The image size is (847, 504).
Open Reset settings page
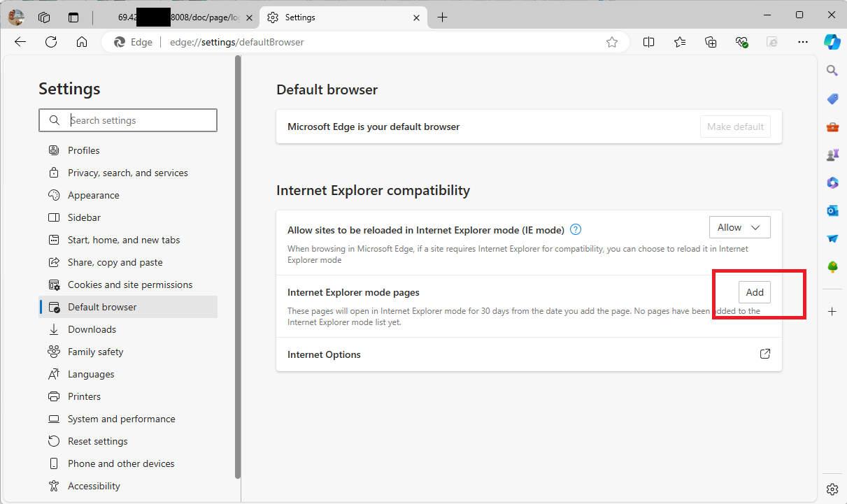(128, 441)
